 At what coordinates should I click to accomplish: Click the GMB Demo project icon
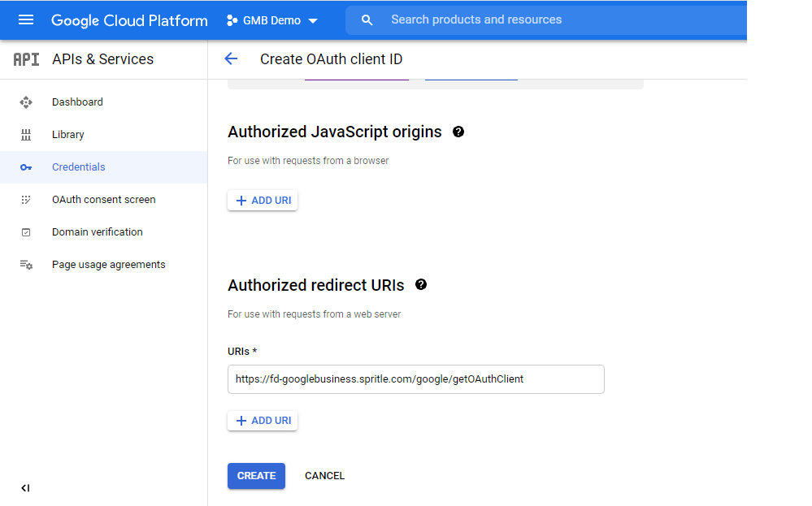[232, 20]
